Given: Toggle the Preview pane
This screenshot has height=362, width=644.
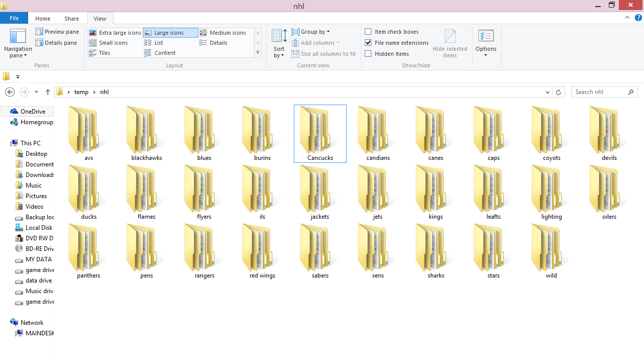Looking at the screenshot, I should tap(57, 32).
